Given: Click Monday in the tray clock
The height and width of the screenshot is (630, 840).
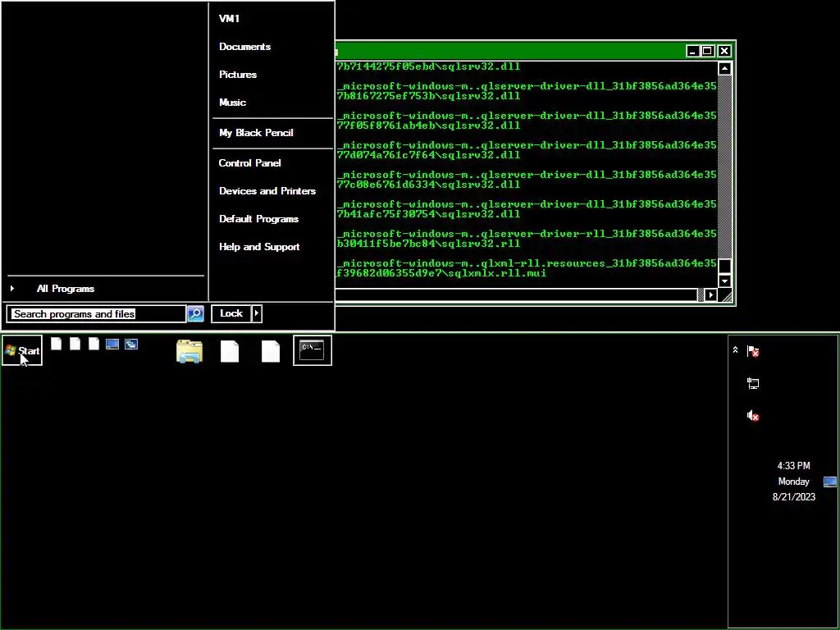Looking at the screenshot, I should pyautogui.click(x=793, y=482).
